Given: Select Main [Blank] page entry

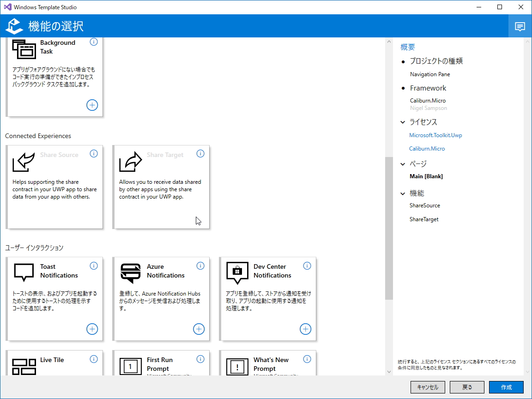Looking at the screenshot, I should point(426,176).
